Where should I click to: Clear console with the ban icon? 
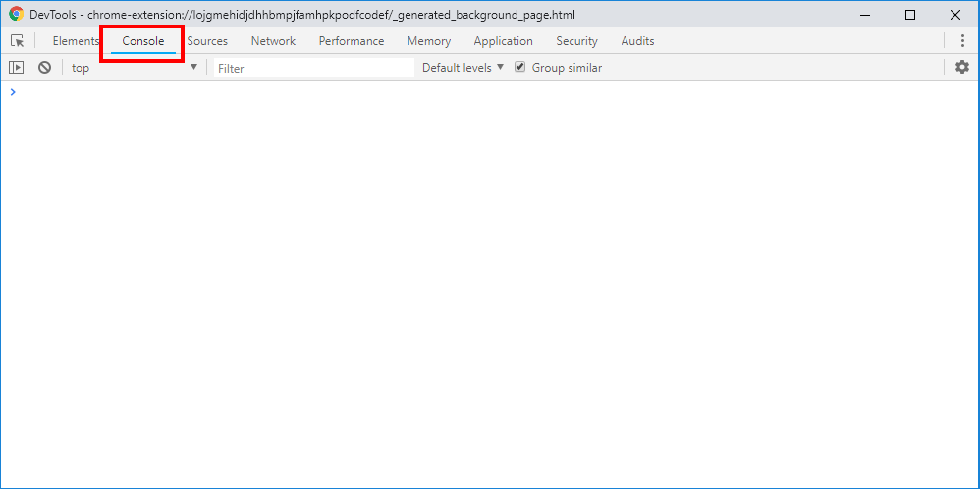pos(44,68)
